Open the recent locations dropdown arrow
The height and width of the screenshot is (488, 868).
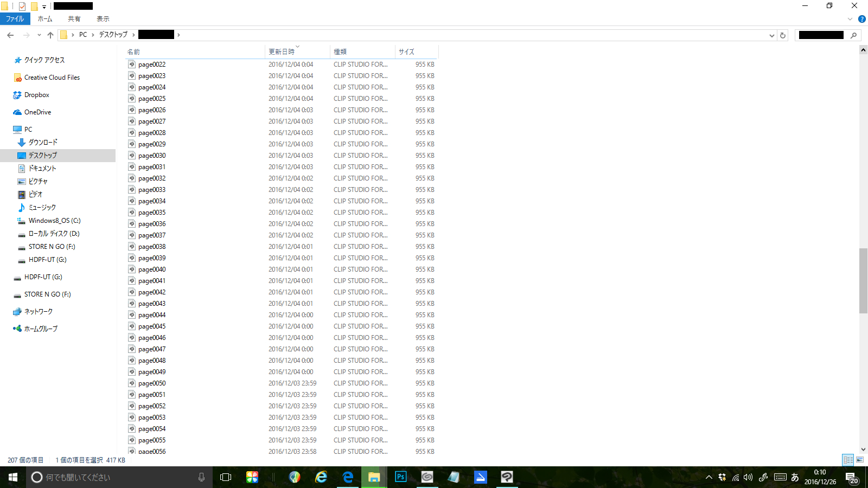tap(39, 35)
